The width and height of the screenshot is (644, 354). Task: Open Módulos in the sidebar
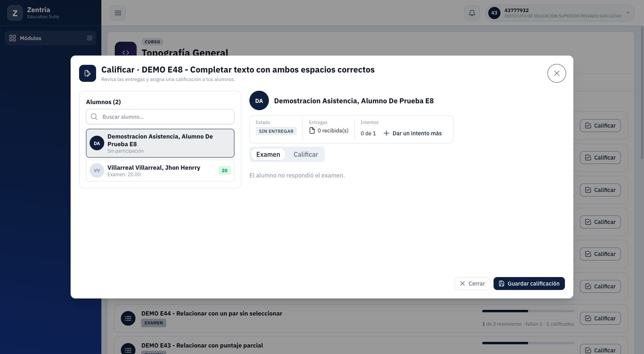(51, 38)
